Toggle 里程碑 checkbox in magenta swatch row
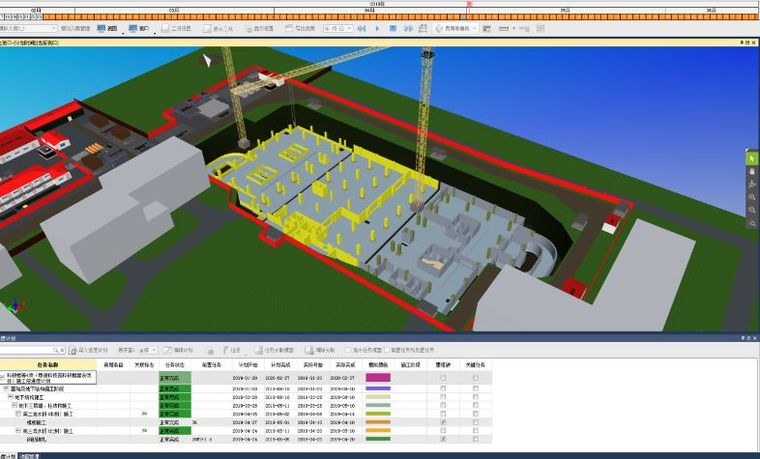Viewport: 760px width, 459px height. pyautogui.click(x=443, y=378)
